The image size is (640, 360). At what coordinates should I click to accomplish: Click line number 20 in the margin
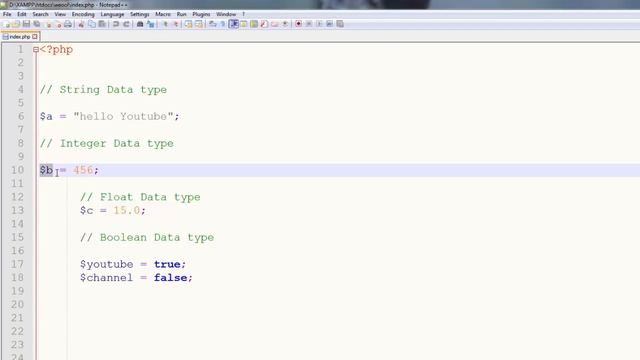pyautogui.click(x=17, y=304)
